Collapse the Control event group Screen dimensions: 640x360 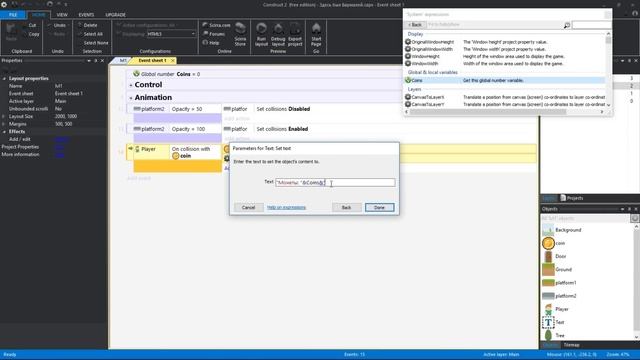point(131,85)
